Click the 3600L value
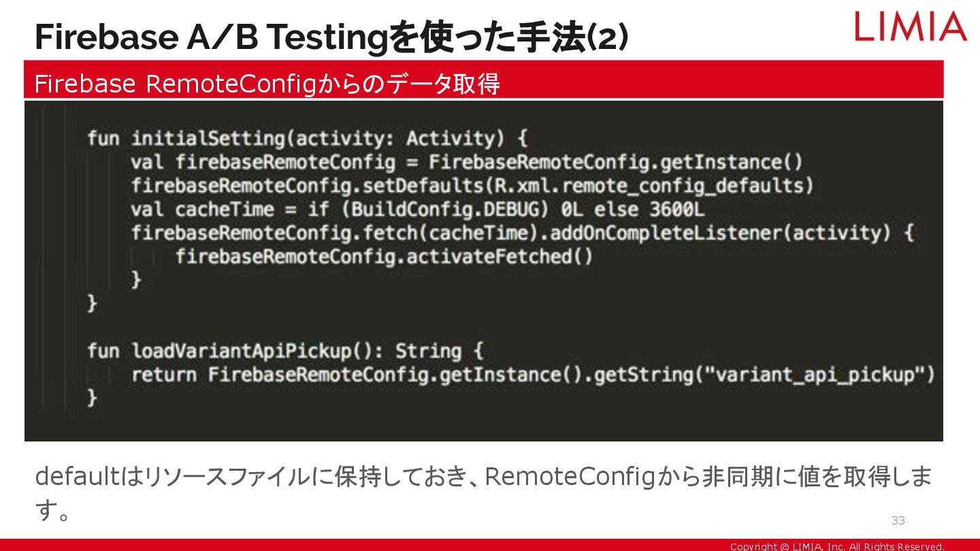This screenshot has width=980, height=551. (x=676, y=210)
